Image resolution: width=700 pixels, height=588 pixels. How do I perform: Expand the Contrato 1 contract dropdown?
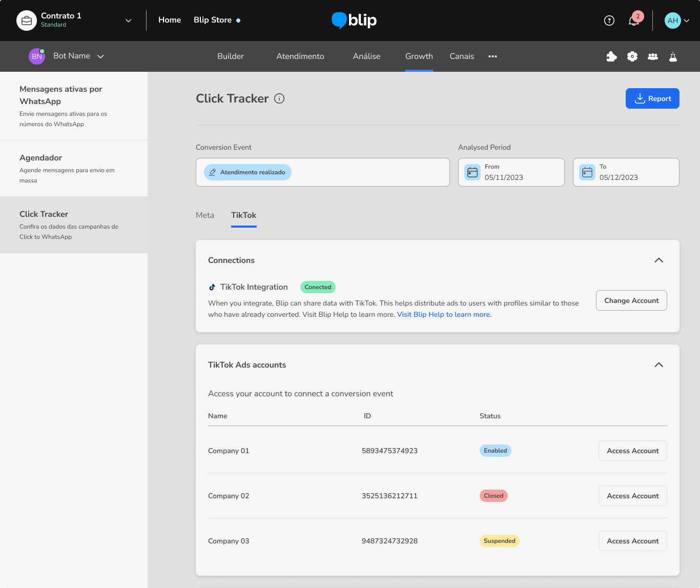pyautogui.click(x=128, y=21)
